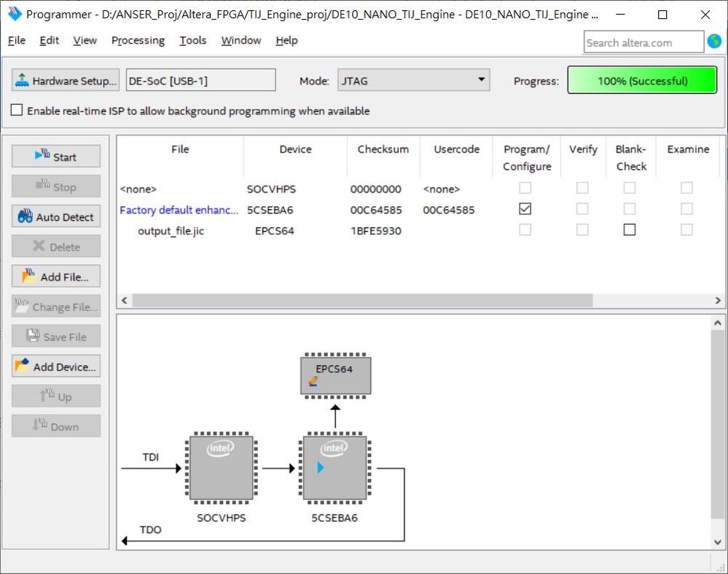
Task: Click the Verify column header
Action: [x=583, y=149]
